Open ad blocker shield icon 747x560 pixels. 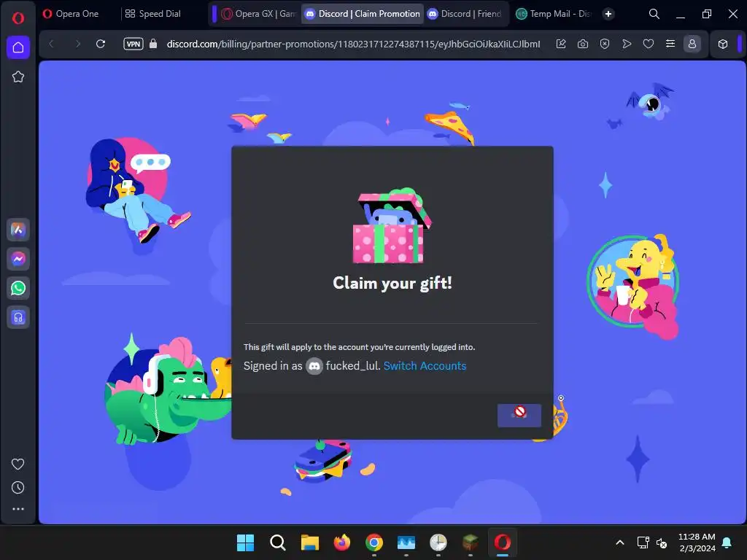point(605,44)
